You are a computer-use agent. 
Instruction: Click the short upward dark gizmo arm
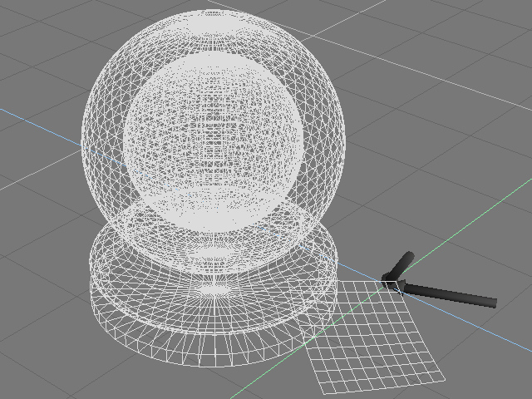tap(401, 266)
